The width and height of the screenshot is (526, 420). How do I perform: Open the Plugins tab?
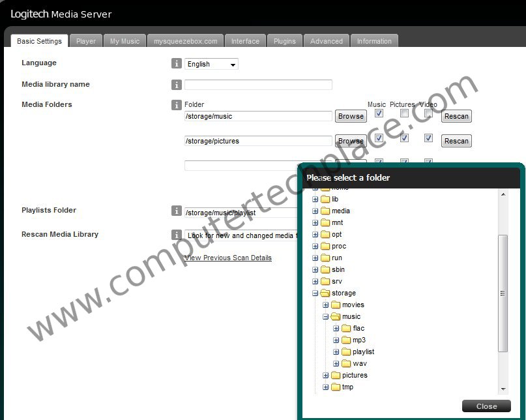coord(285,41)
